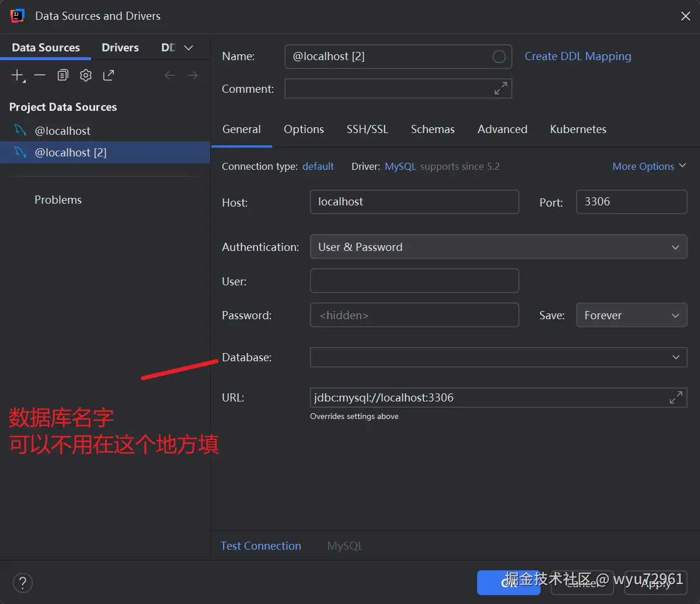
Task: Remove the selected data source with minus icon
Action: pyautogui.click(x=40, y=75)
